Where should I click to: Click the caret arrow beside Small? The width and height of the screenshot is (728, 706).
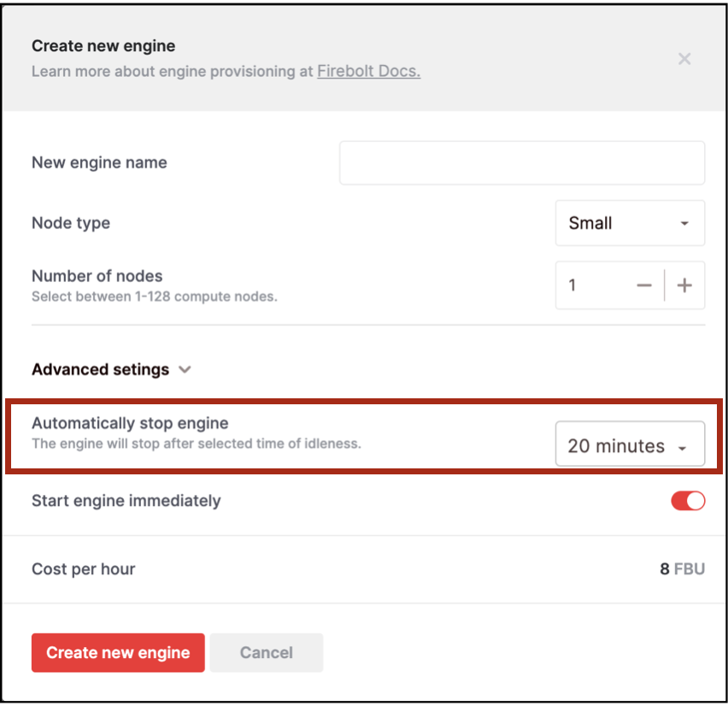pos(684,223)
